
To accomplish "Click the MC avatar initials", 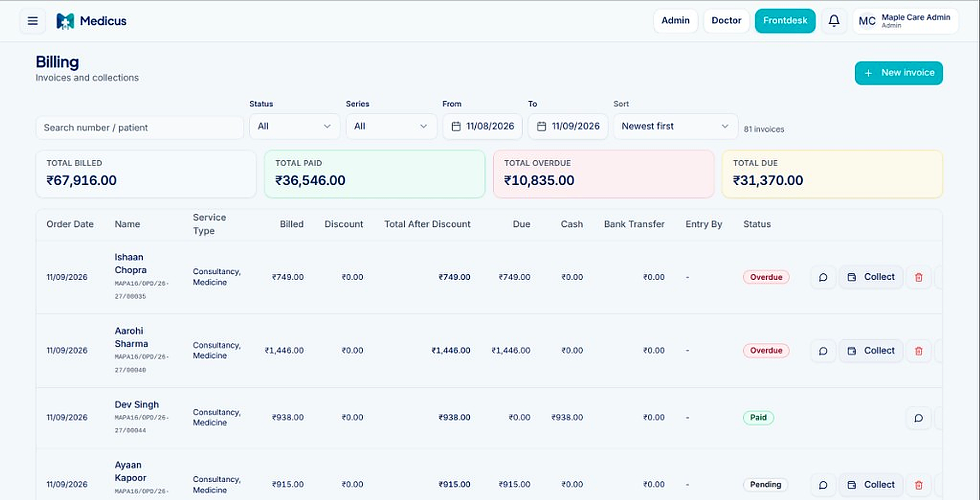I will tap(867, 21).
